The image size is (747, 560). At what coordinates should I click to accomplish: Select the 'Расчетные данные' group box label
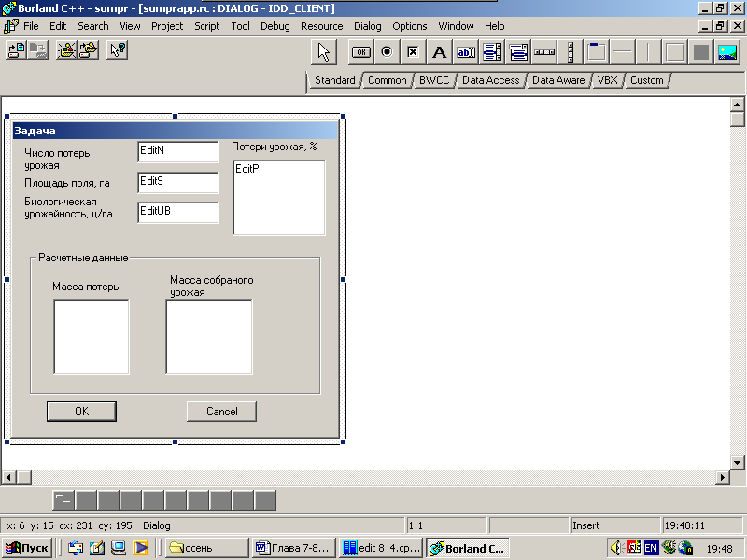click(x=83, y=258)
